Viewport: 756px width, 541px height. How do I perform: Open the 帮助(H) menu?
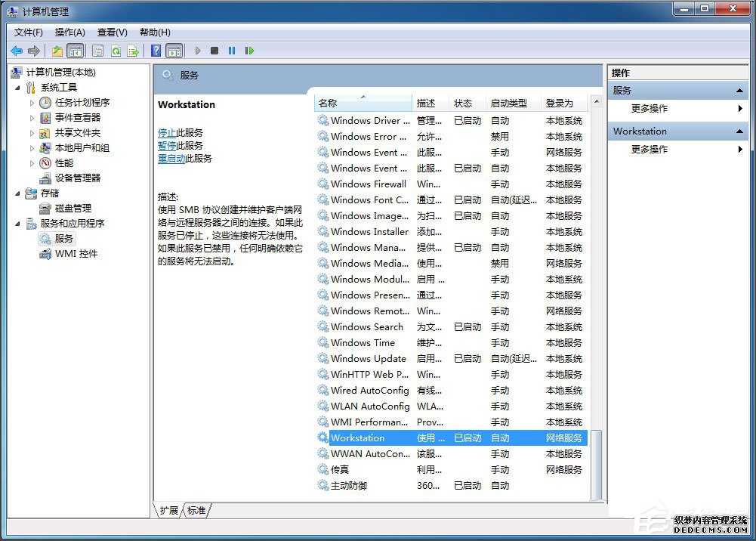[x=155, y=32]
